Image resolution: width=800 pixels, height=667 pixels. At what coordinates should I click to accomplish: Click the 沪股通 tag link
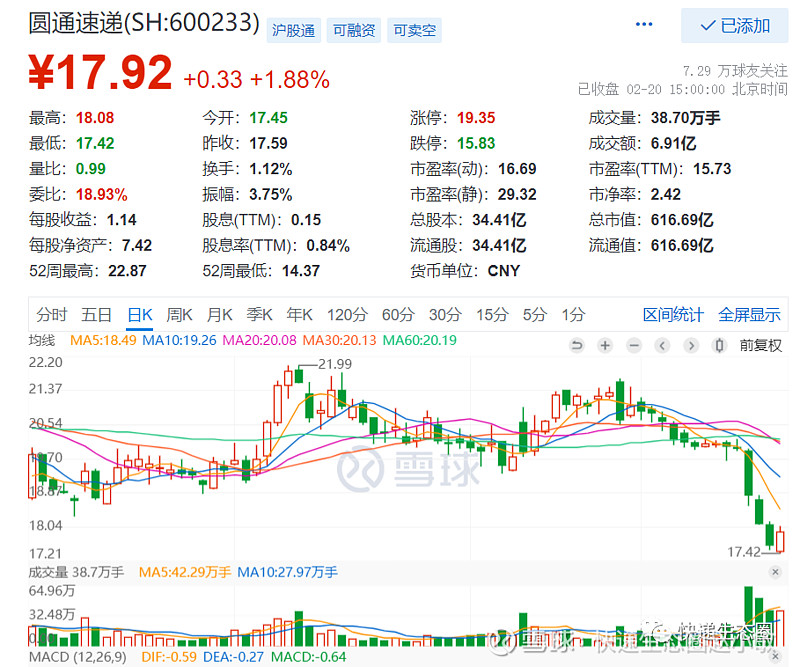point(296,30)
